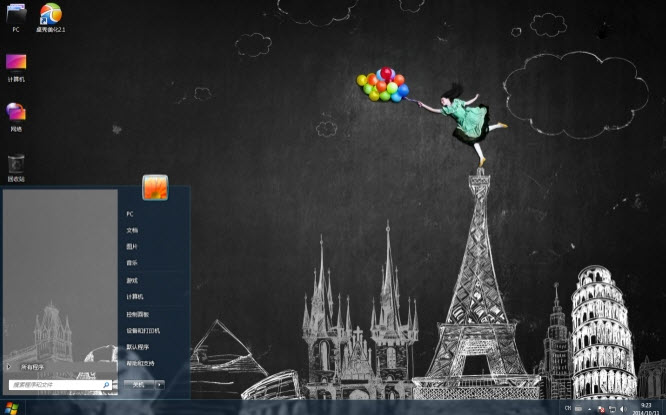Open the 计算机 icon on the desktop
This screenshot has height=415, width=666.
(16, 68)
